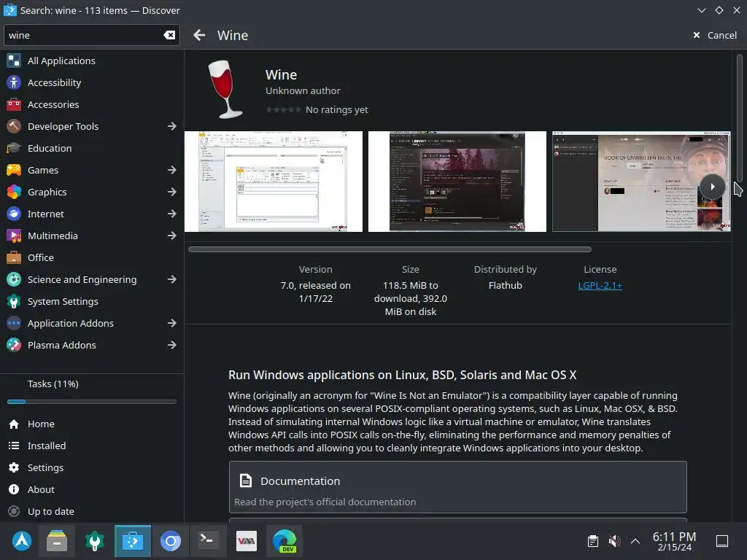
Task: Open the dark Steam library screenshot thumbnail
Action: [x=457, y=182]
